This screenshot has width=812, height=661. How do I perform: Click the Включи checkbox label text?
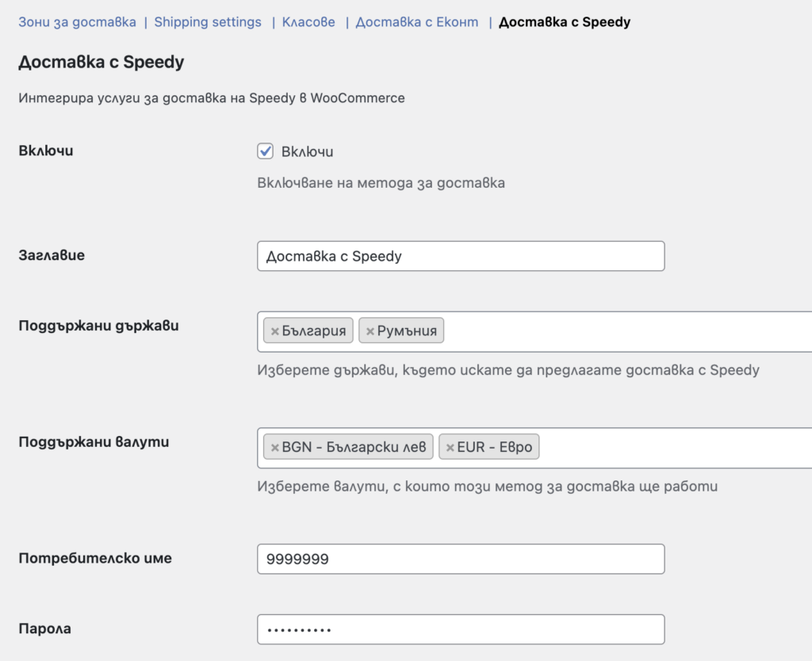coord(308,151)
